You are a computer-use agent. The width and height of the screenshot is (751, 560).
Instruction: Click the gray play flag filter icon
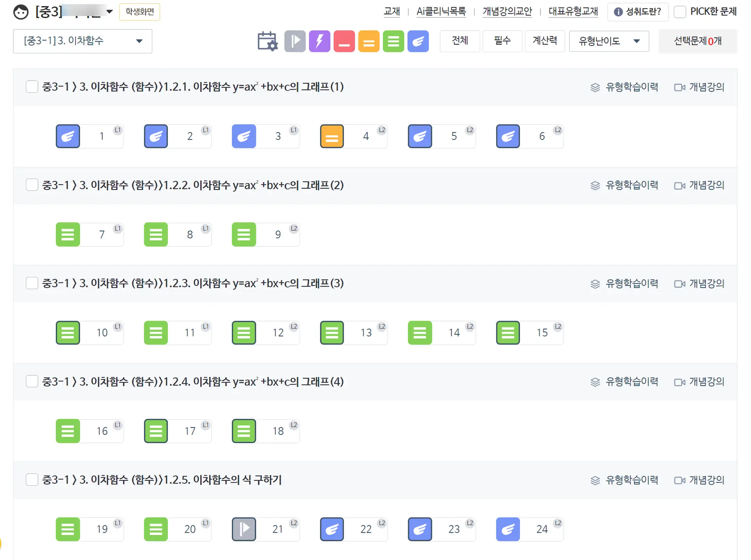click(295, 41)
